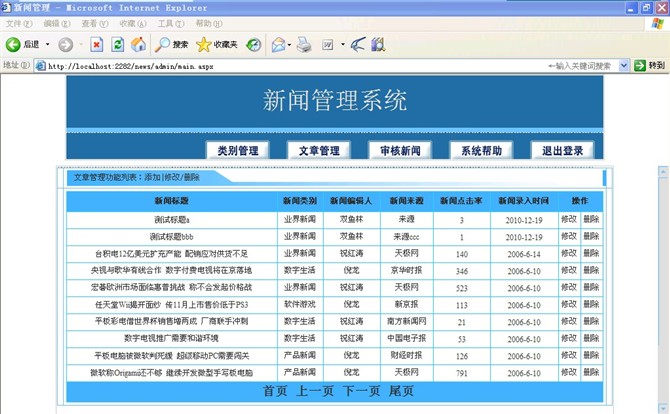
Task: Click 删除 in the 南方新闻网 row
Action: 591,321
